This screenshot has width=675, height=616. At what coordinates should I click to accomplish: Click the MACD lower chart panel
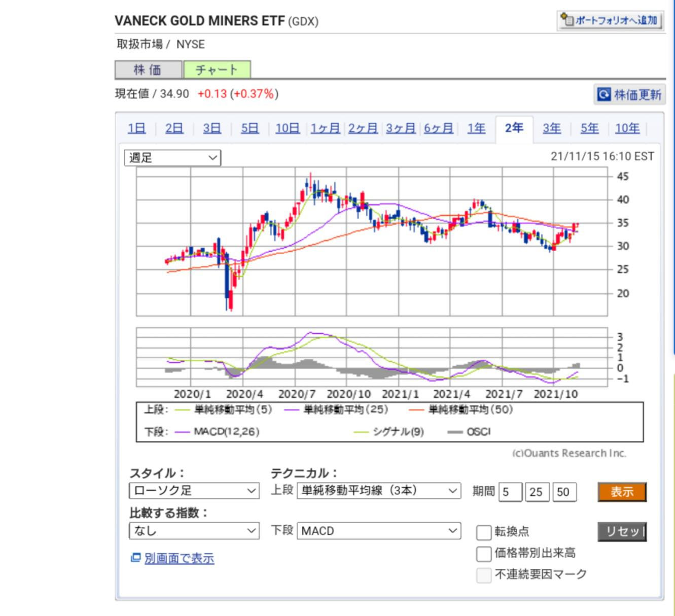[372, 357]
